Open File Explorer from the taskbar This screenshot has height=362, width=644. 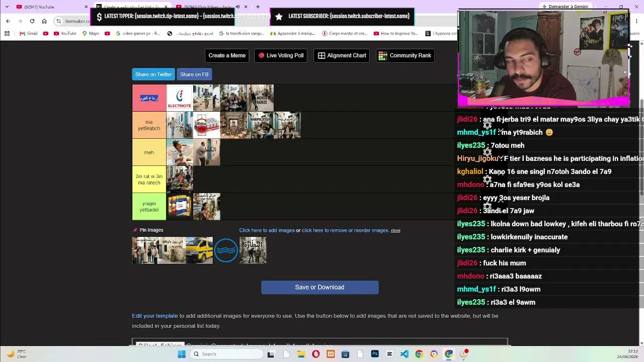coord(301,354)
